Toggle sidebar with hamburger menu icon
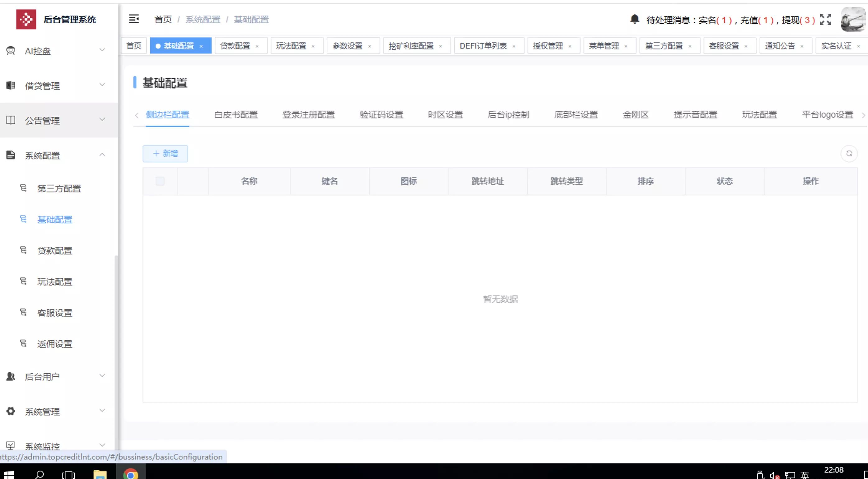The width and height of the screenshot is (868, 479). tap(134, 19)
